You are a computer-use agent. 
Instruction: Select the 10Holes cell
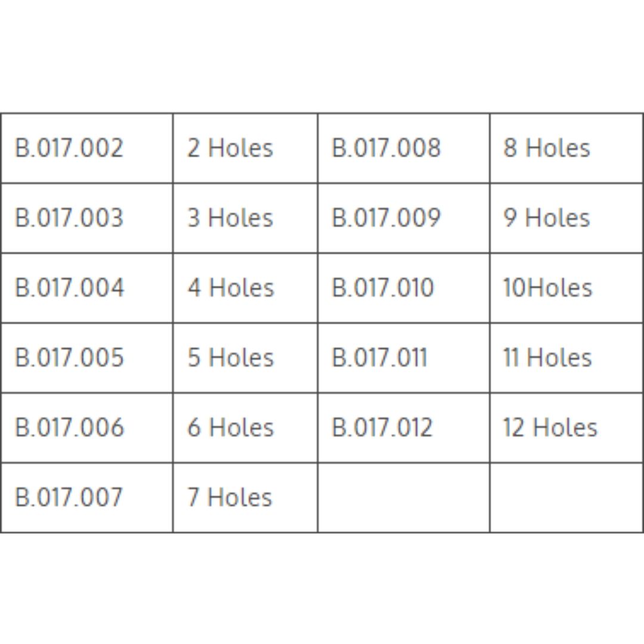[x=547, y=287]
